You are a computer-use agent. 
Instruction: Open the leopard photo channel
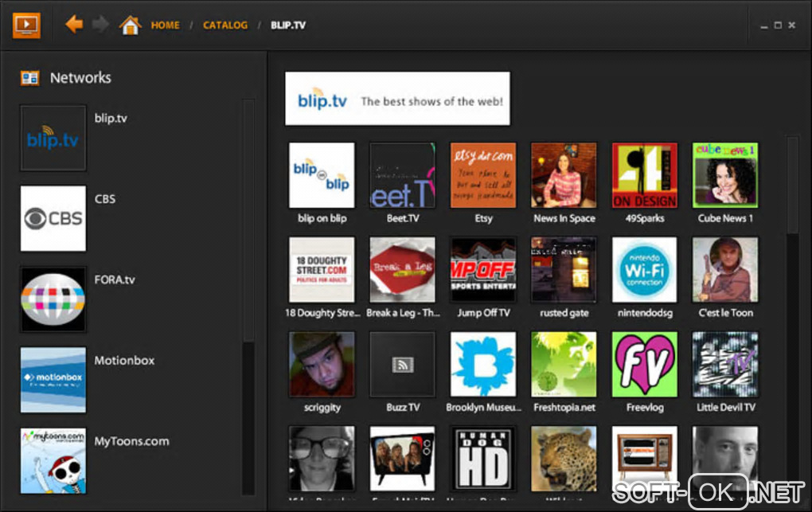(x=564, y=459)
